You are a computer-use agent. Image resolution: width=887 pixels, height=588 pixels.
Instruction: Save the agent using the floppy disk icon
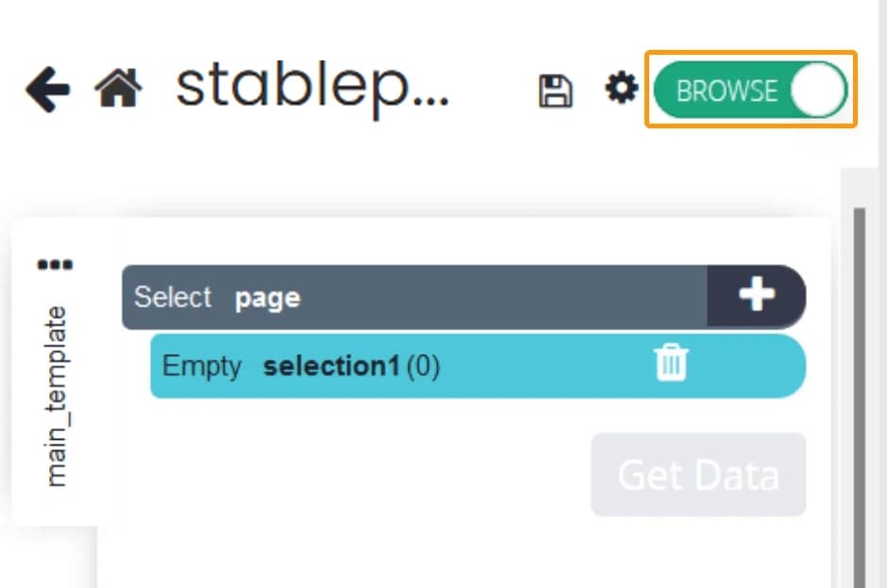pyautogui.click(x=557, y=88)
